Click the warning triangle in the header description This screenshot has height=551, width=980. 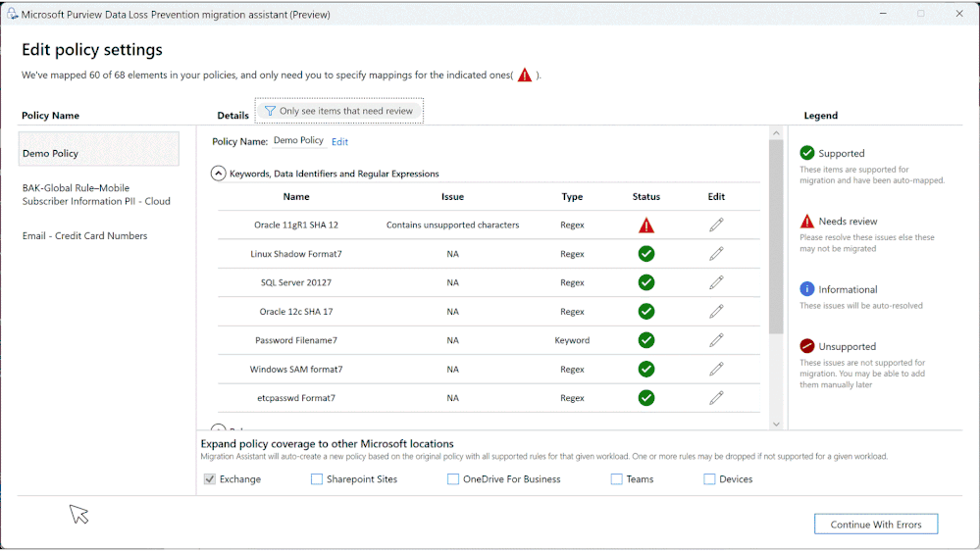(525, 75)
